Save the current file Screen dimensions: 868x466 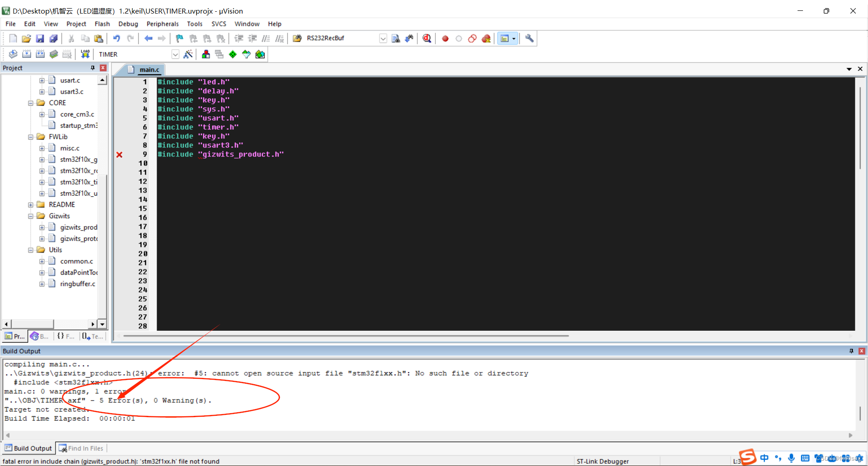click(x=40, y=38)
